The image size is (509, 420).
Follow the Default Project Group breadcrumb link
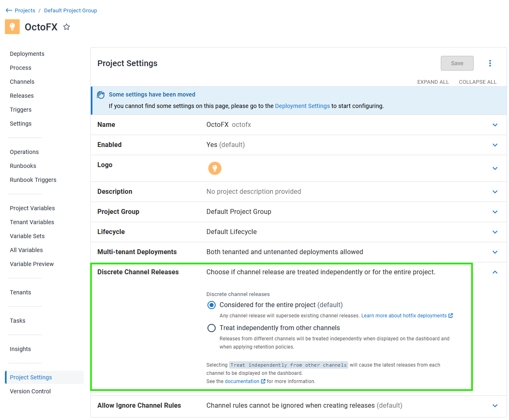coord(71,11)
